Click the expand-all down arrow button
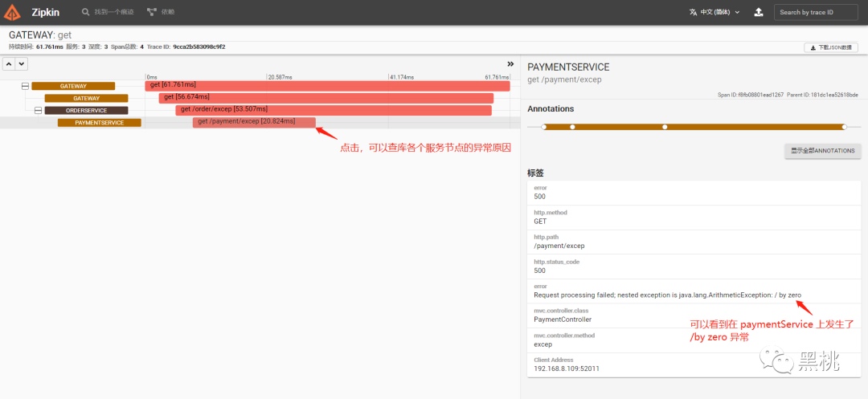Screen dimensions: 868x399 (x=22, y=63)
